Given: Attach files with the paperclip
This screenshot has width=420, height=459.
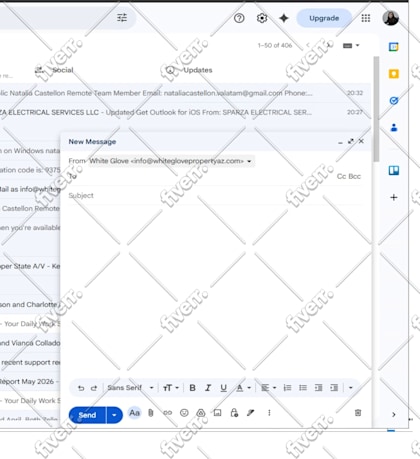Looking at the screenshot, I should [151, 413].
